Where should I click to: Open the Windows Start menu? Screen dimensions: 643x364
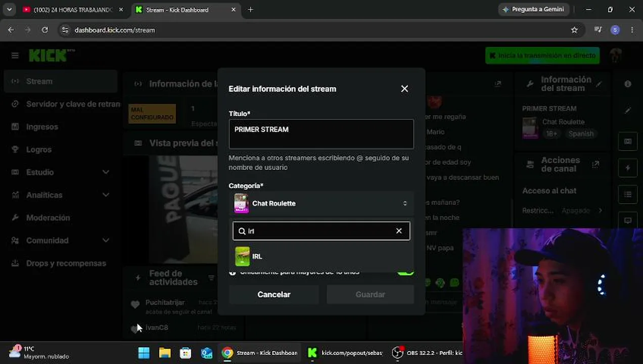pyautogui.click(x=144, y=352)
